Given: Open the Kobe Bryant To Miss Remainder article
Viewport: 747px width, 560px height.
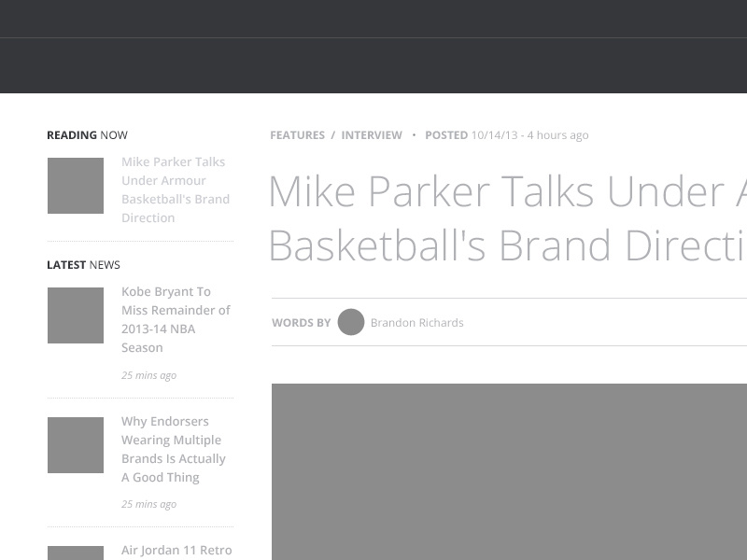Looking at the screenshot, I should pyautogui.click(x=176, y=319).
